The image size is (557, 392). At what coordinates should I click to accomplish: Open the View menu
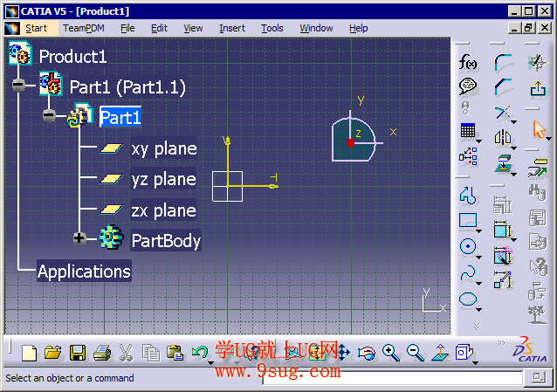coord(193,28)
